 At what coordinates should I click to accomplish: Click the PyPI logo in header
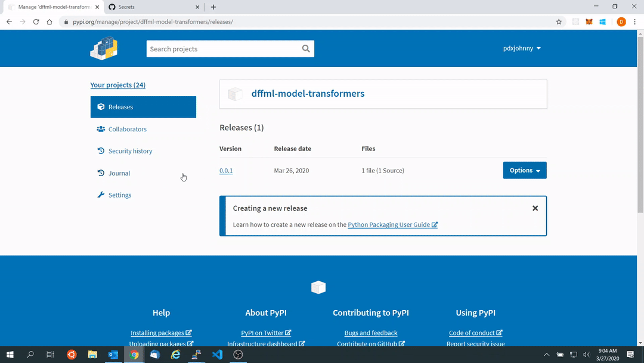[104, 48]
